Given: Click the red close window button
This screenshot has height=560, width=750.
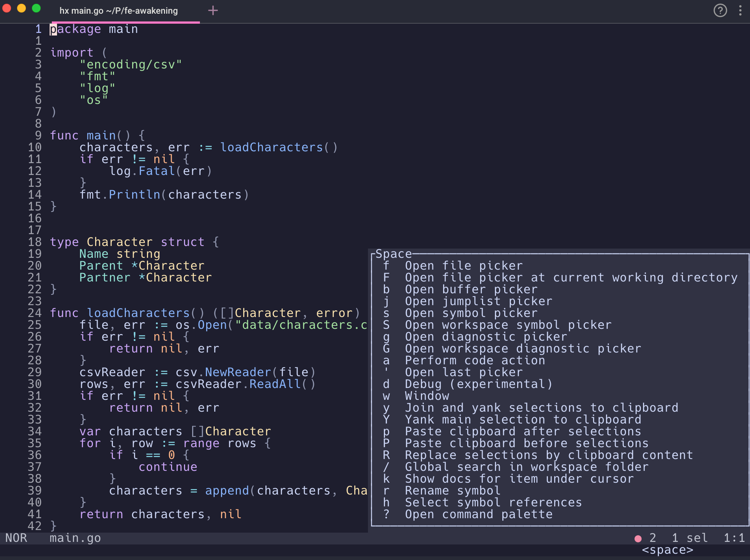Looking at the screenshot, I should pyautogui.click(x=7, y=8).
